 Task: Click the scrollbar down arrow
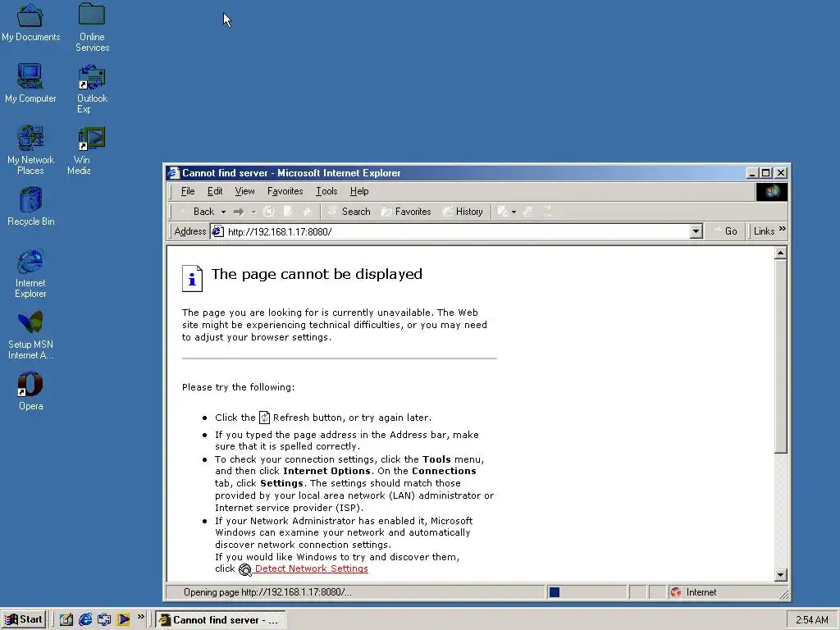point(781,575)
